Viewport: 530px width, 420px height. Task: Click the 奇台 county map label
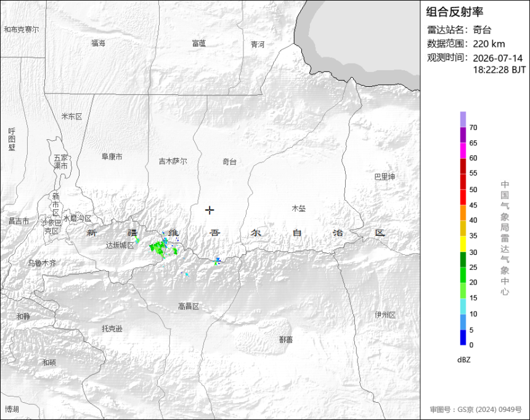point(229,161)
